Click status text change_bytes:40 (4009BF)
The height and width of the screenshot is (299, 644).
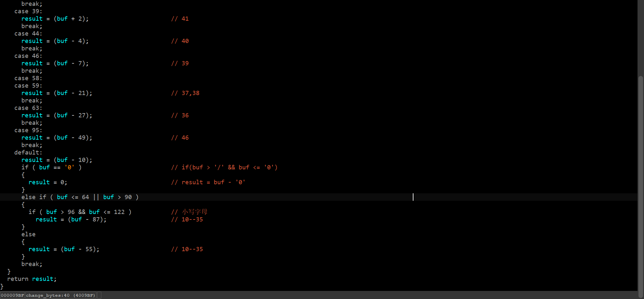pos(61,295)
